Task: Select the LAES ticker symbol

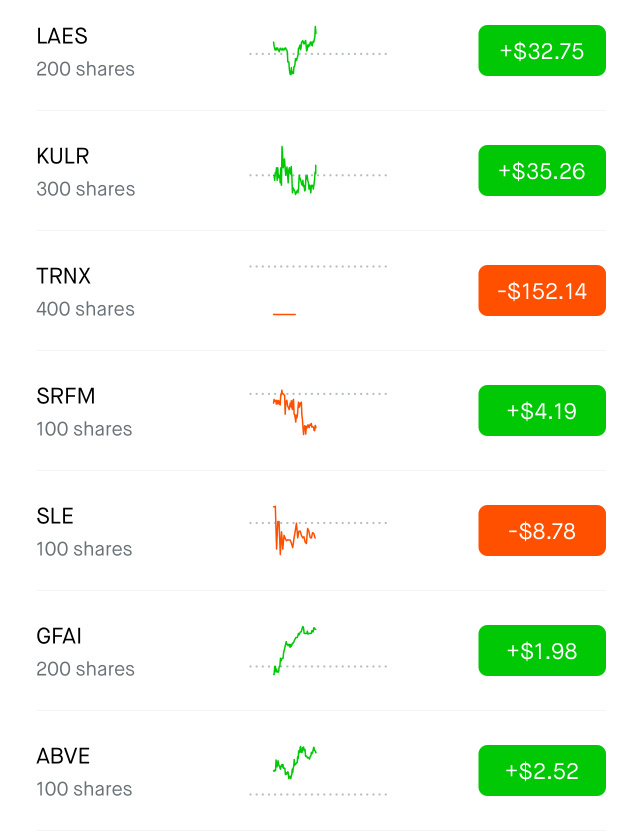Action: (62, 36)
